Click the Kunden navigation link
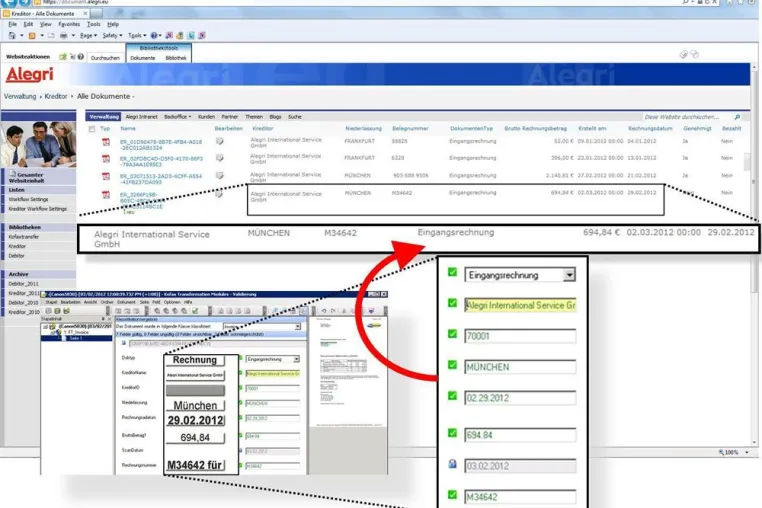The height and width of the screenshot is (508, 762). pyautogui.click(x=206, y=117)
